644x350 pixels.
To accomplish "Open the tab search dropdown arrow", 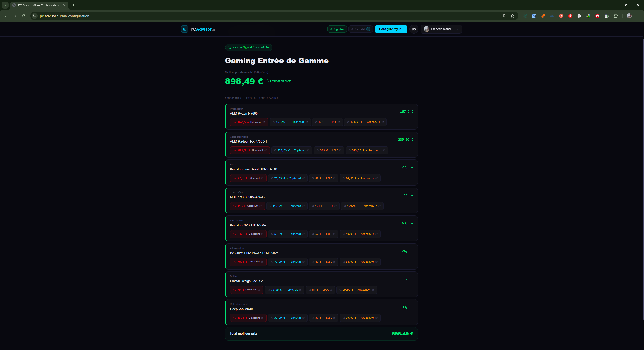I will tap(5, 5).
